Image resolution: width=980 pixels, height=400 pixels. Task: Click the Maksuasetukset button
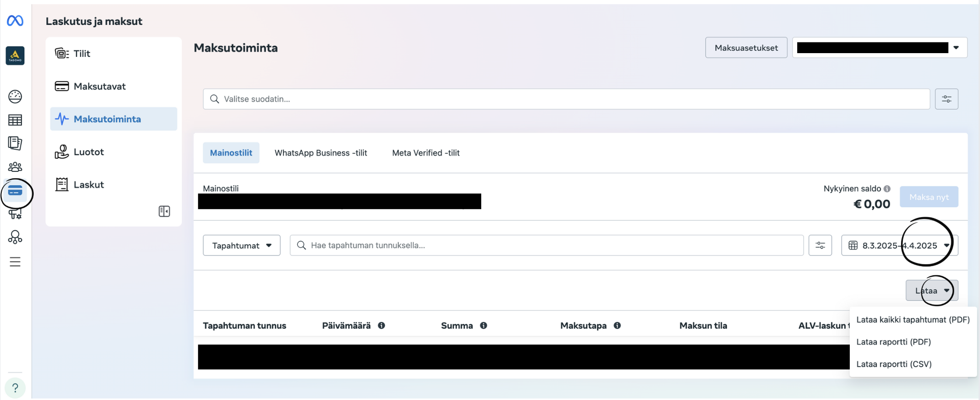click(x=746, y=48)
